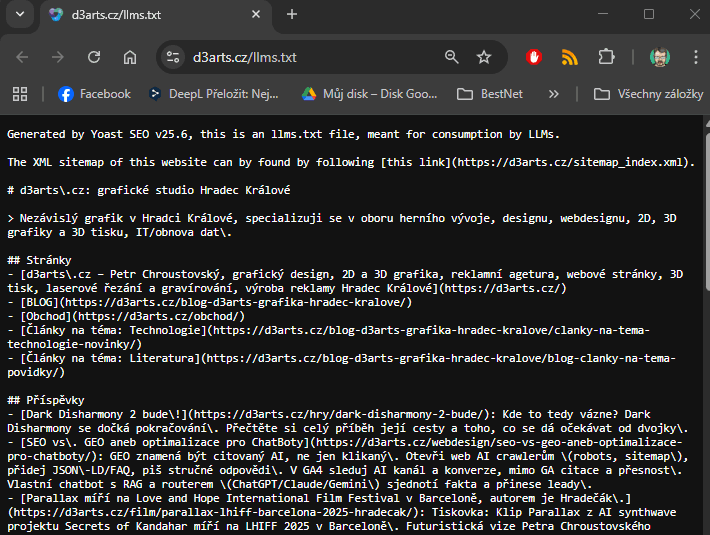
Task: Open the Chrome profile avatar
Action: (x=659, y=57)
